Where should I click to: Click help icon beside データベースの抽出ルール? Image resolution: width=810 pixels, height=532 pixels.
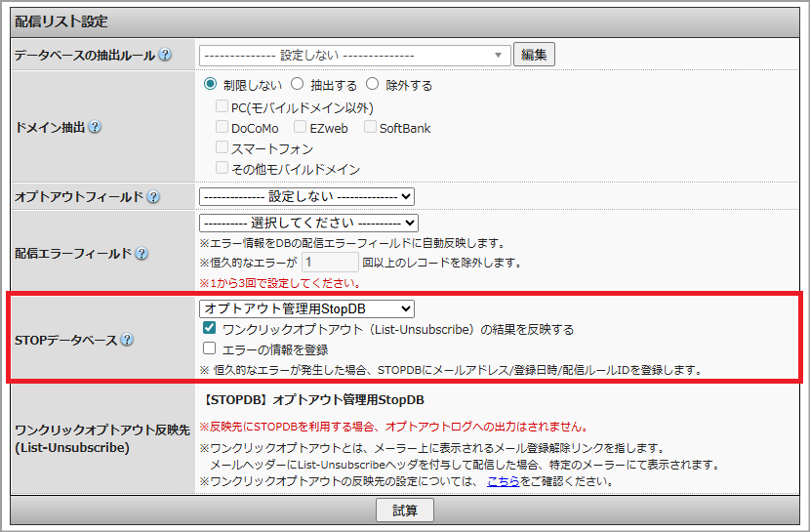click(x=165, y=56)
